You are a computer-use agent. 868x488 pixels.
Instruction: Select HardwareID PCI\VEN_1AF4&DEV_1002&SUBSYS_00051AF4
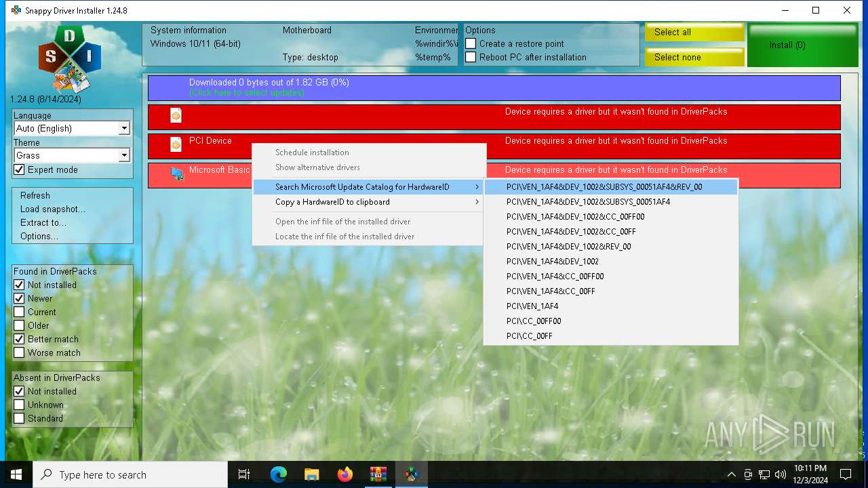pyautogui.click(x=611, y=202)
